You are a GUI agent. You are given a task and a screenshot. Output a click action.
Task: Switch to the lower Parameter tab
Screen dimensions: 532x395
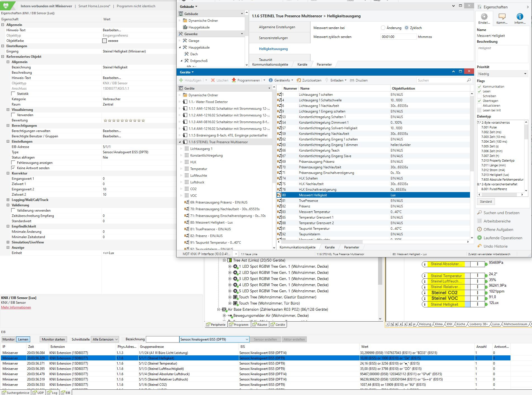[x=351, y=247]
